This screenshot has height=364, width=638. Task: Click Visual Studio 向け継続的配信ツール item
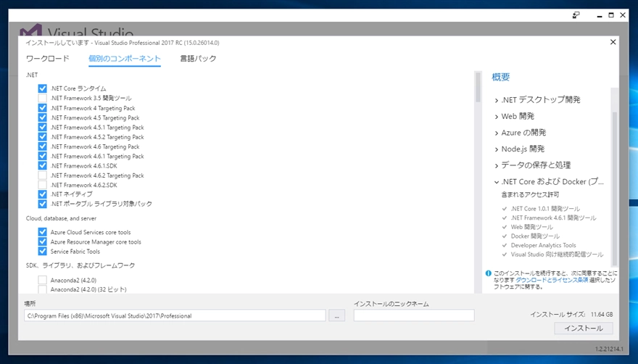tap(558, 255)
